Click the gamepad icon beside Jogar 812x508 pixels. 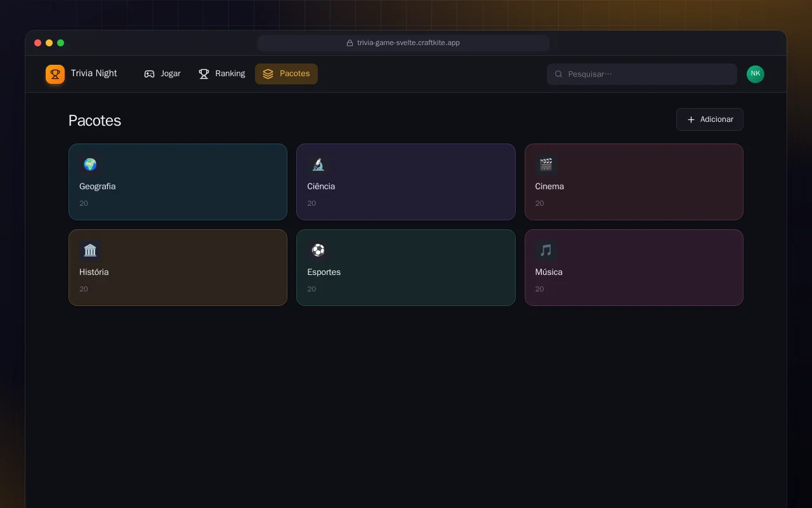(x=149, y=74)
